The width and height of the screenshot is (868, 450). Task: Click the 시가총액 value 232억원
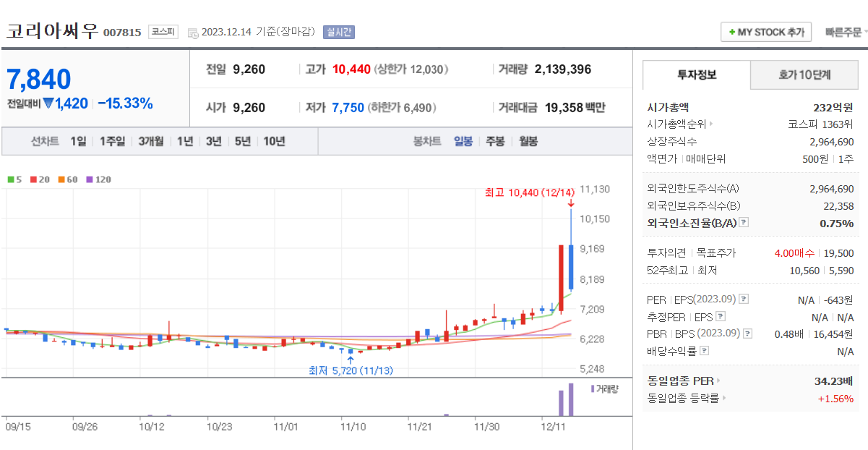click(833, 107)
